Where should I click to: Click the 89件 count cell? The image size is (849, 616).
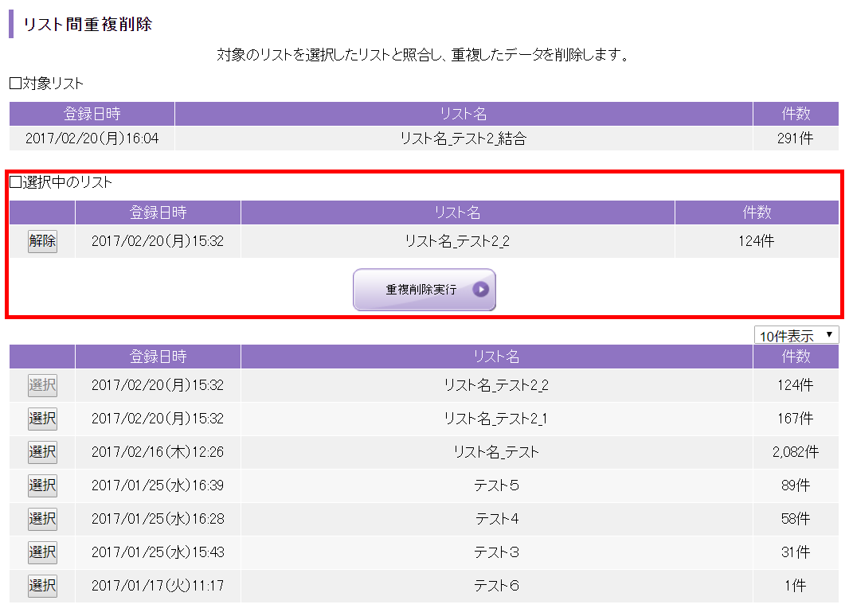[796, 485]
